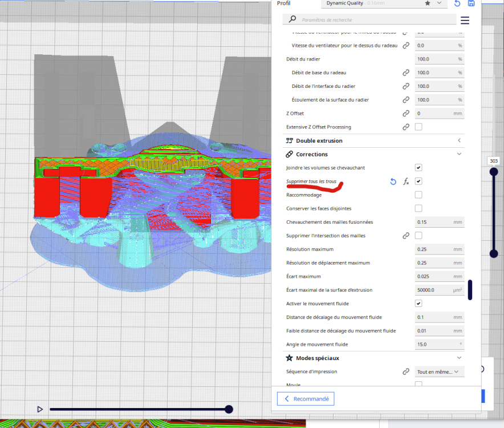Screen dimensions: 504x428
Task: Click the link icon next to Z Offset
Action: coord(406,114)
